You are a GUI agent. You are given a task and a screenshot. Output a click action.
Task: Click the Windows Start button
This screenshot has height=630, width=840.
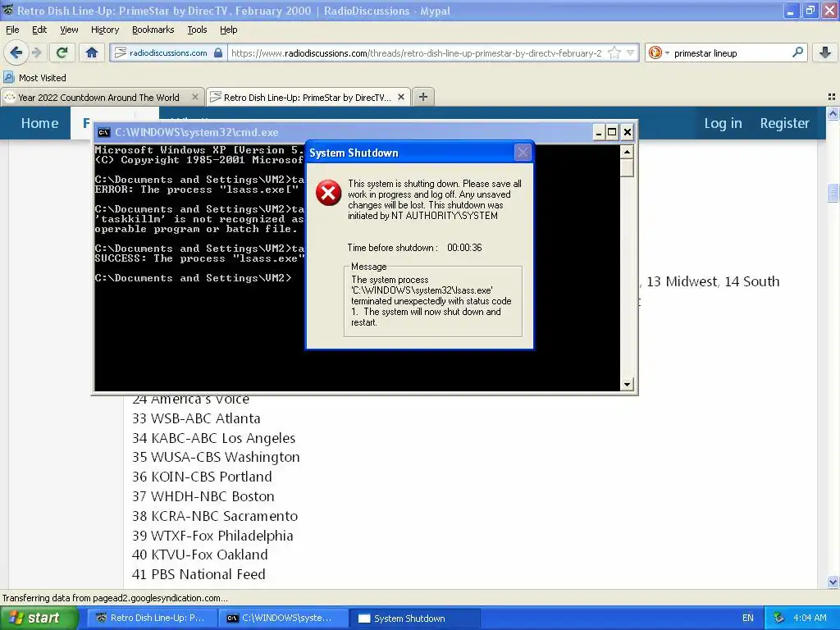[39, 619]
